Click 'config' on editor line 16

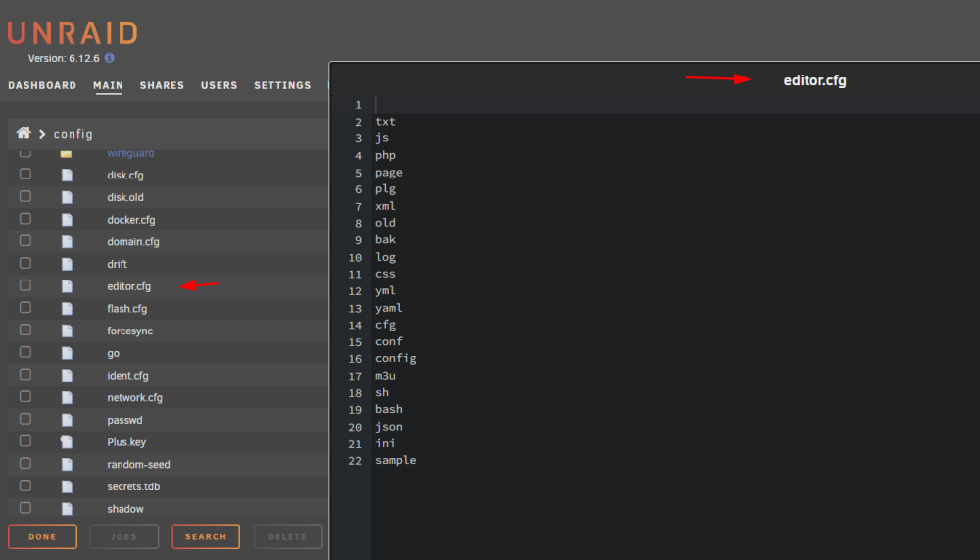396,359
